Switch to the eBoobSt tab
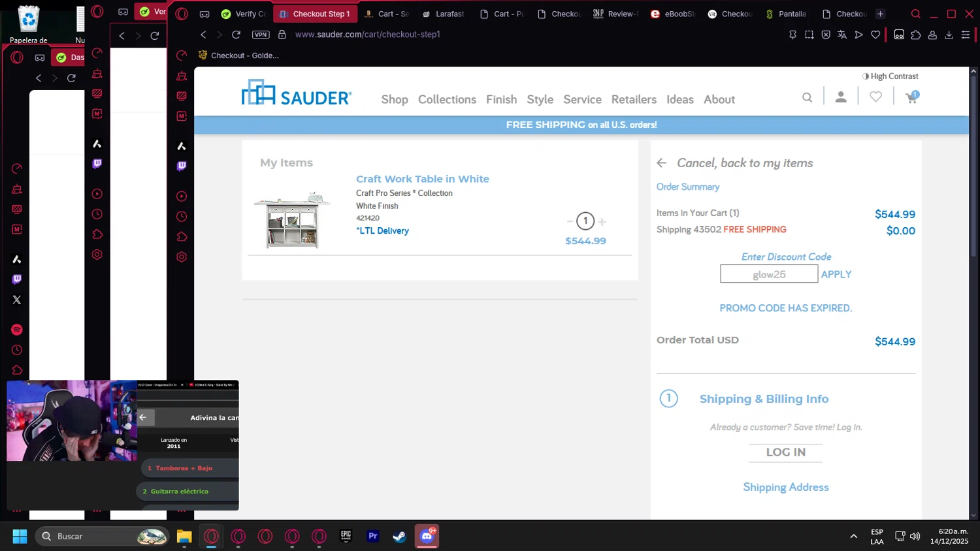The height and width of the screenshot is (551, 980). [673, 14]
